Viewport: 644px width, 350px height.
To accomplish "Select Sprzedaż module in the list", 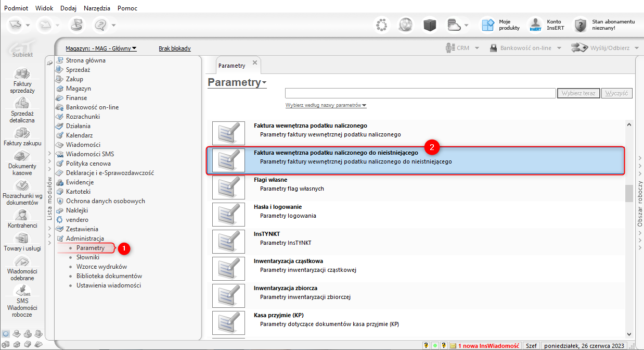I will pyautogui.click(x=78, y=70).
